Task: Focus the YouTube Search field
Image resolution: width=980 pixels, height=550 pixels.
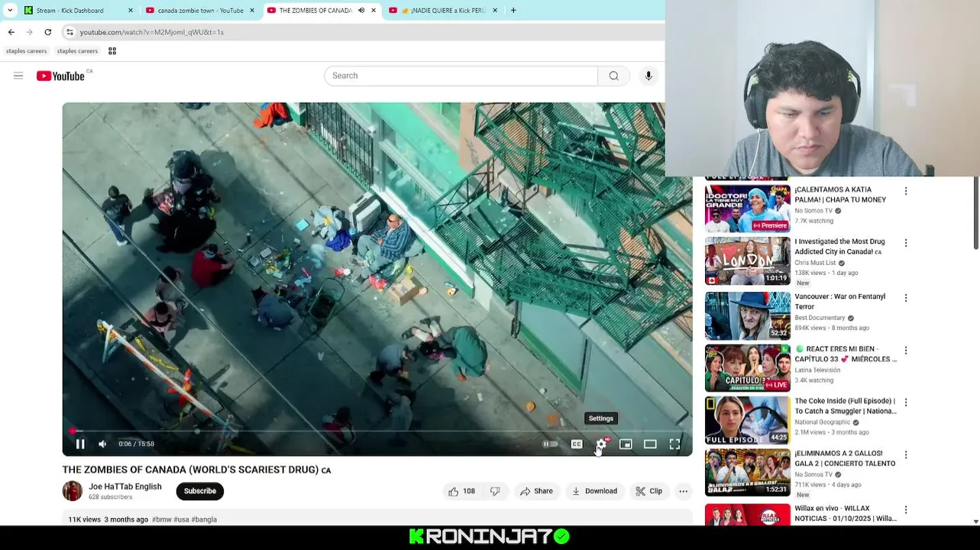Action: tap(461, 76)
